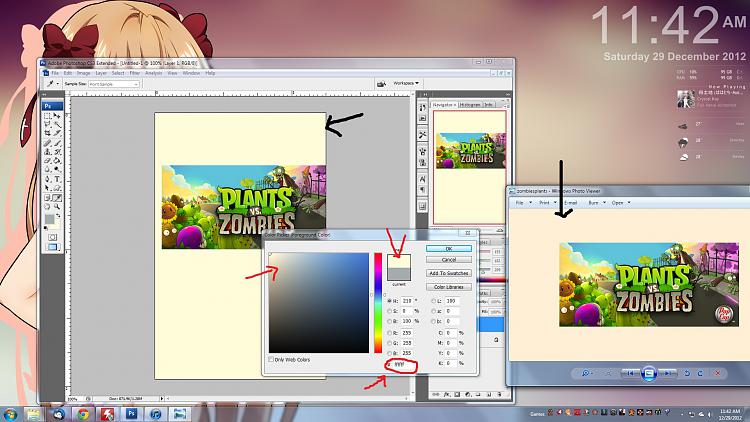750x422 pixels.
Task: Toggle Quick Mask mode icon
Action: [52, 237]
